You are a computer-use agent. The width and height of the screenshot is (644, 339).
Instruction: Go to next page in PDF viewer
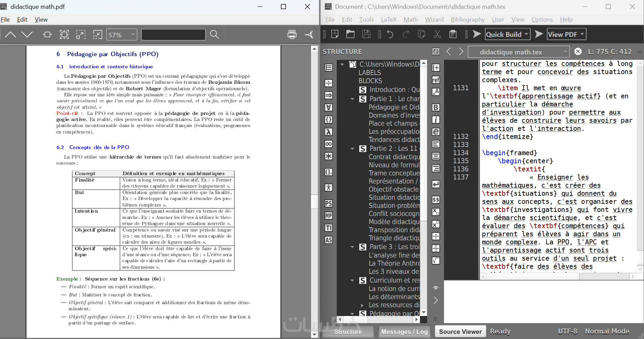pyautogui.click(x=27, y=34)
